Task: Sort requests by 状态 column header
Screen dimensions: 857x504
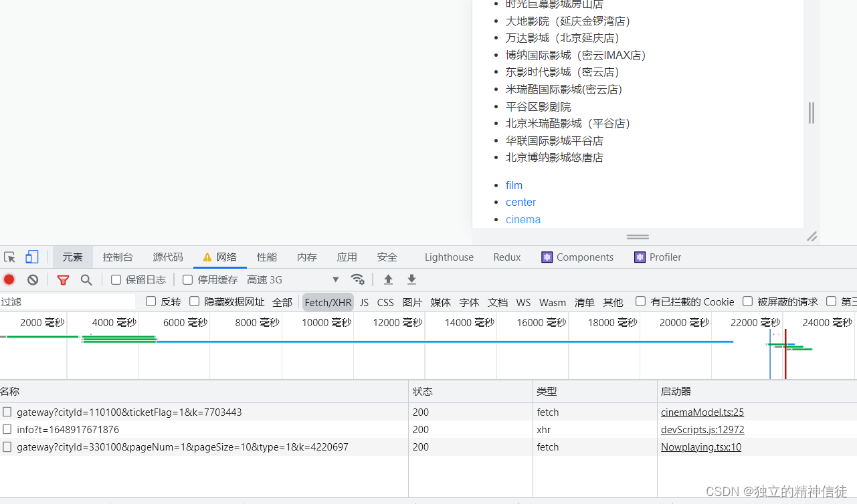Action: tap(470, 391)
